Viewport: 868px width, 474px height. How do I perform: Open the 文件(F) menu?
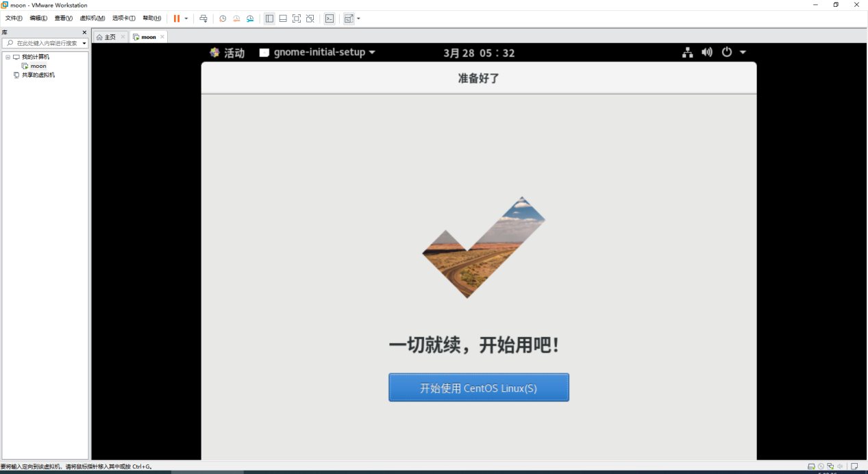pos(14,18)
